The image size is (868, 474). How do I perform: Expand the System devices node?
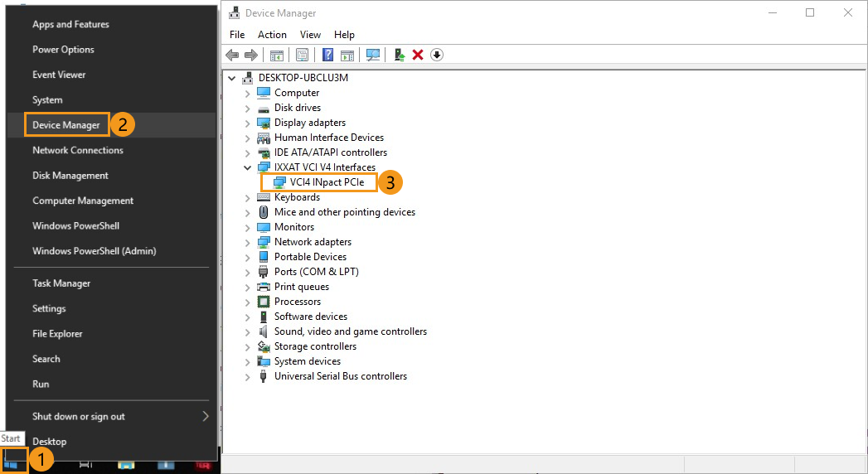coord(247,362)
